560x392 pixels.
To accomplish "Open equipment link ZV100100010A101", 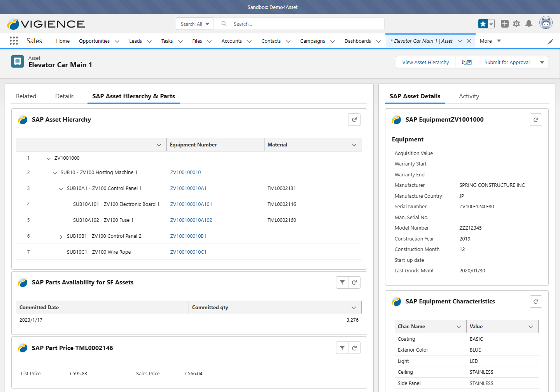I will [191, 204].
